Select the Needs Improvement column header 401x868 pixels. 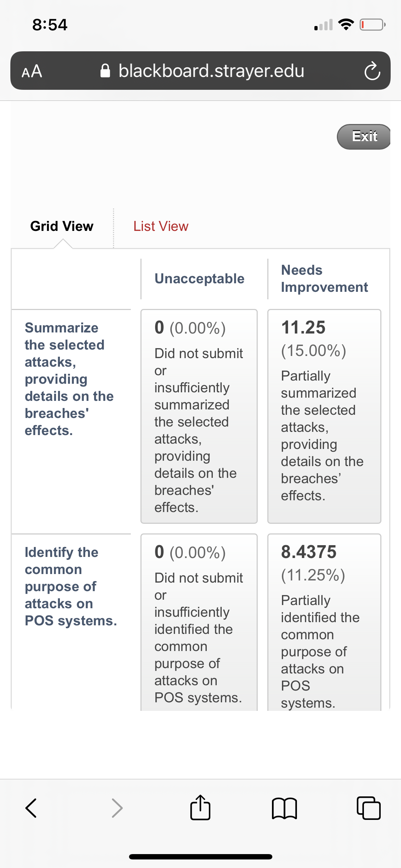click(x=324, y=279)
